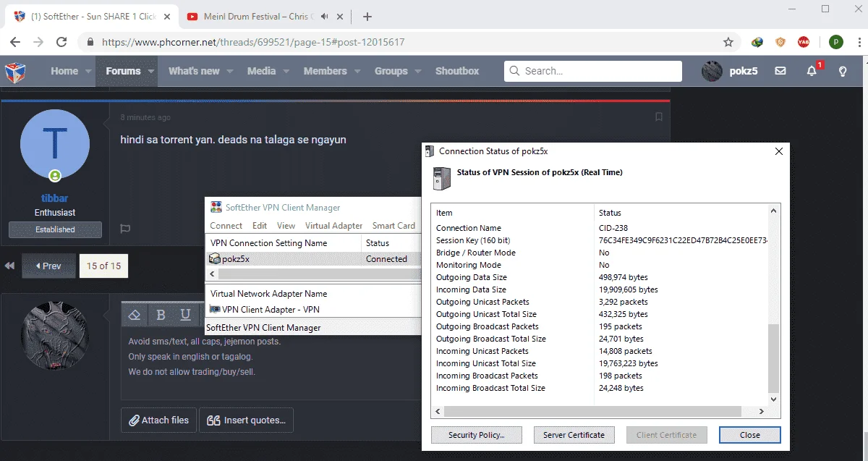Open a new browser tab with plus
Image resolution: width=868 pixels, height=461 pixels.
point(367,17)
